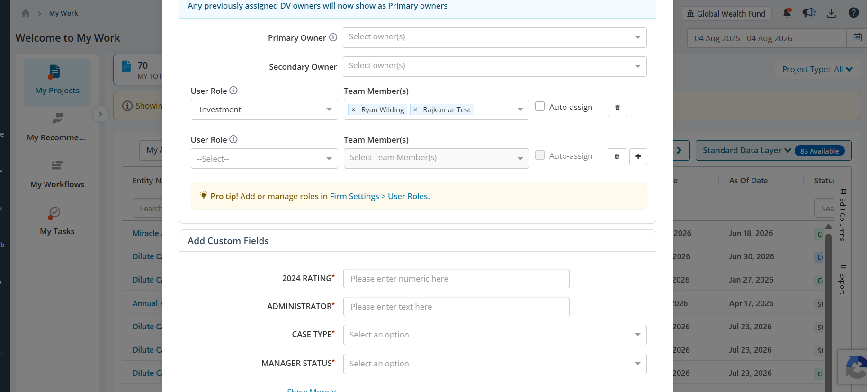Screen dimensions: 868x392
Task: Click the As Of Date column header
Action: pos(748,181)
